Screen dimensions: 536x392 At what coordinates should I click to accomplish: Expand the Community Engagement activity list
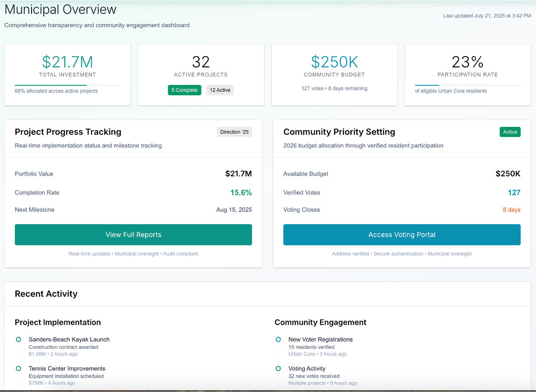pos(320,322)
